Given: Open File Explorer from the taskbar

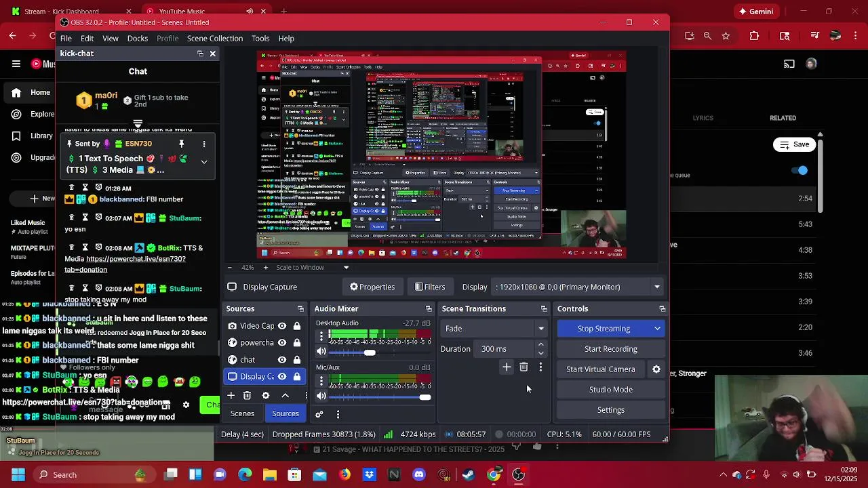Looking at the screenshot, I should click(269, 474).
